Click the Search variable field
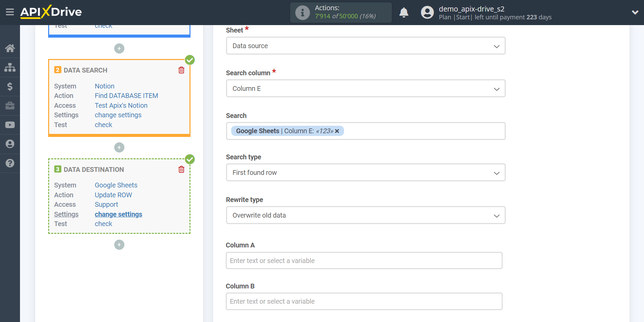Viewport: 644px width, 322px height. [x=366, y=131]
